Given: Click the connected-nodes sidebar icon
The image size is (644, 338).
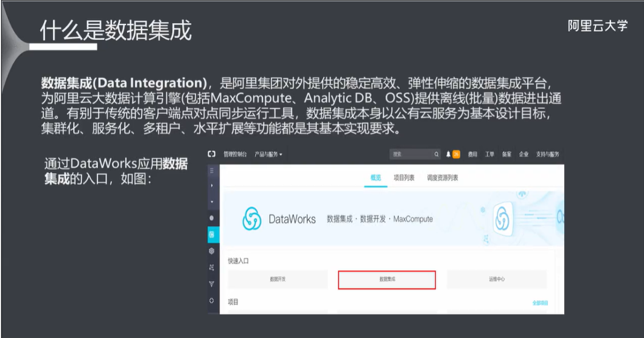Looking at the screenshot, I should 211,267.
